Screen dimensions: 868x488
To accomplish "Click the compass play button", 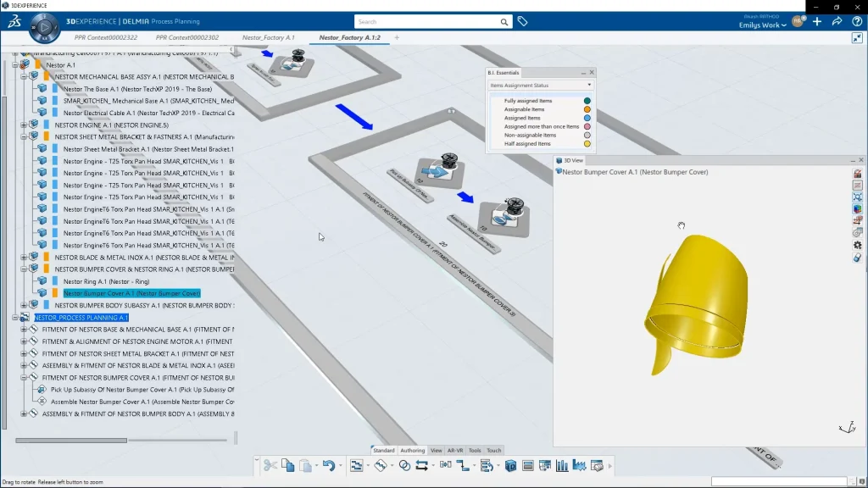I will [43, 28].
